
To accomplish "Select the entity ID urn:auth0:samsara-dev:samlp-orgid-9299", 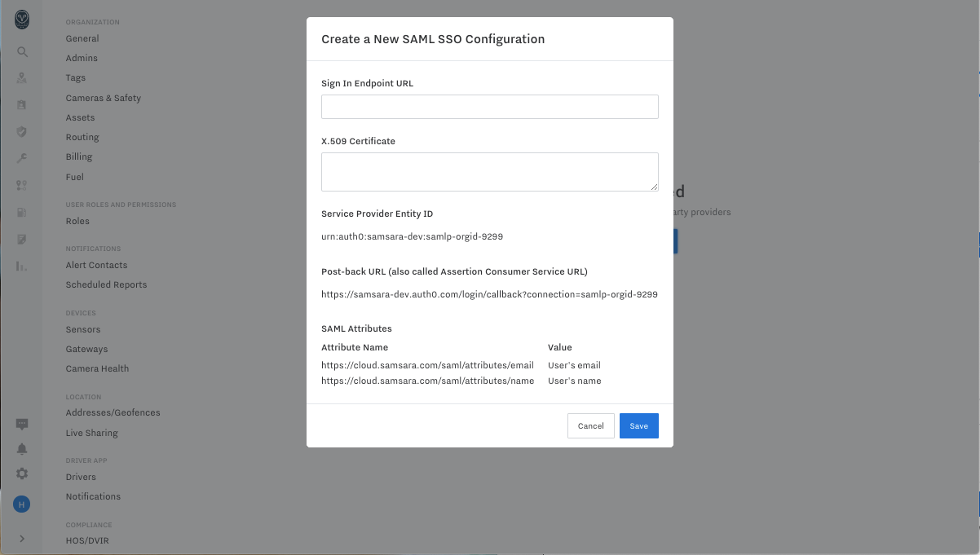I will click(x=413, y=236).
